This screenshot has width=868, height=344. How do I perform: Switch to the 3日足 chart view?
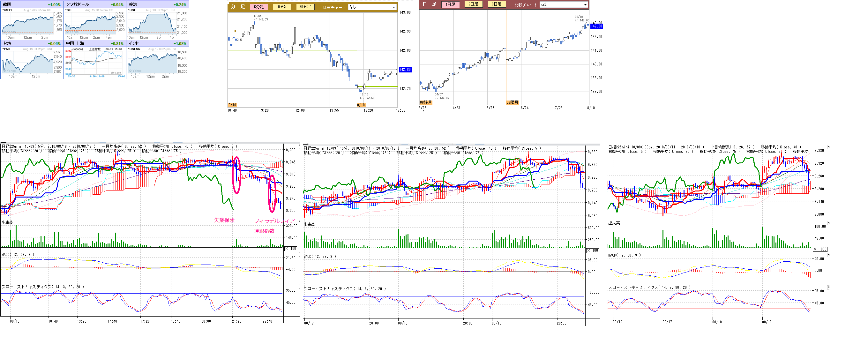click(x=496, y=4)
